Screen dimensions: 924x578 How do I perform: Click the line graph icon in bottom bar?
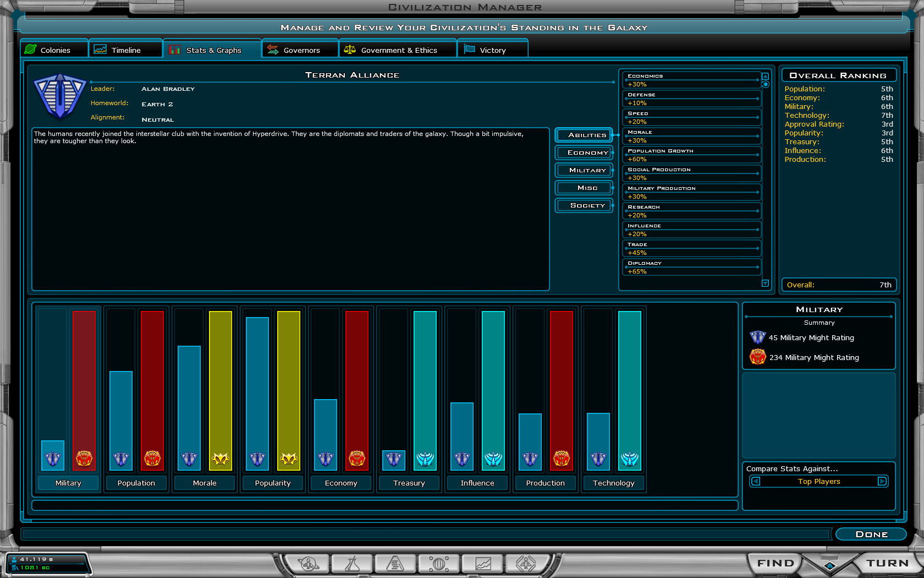(x=483, y=564)
